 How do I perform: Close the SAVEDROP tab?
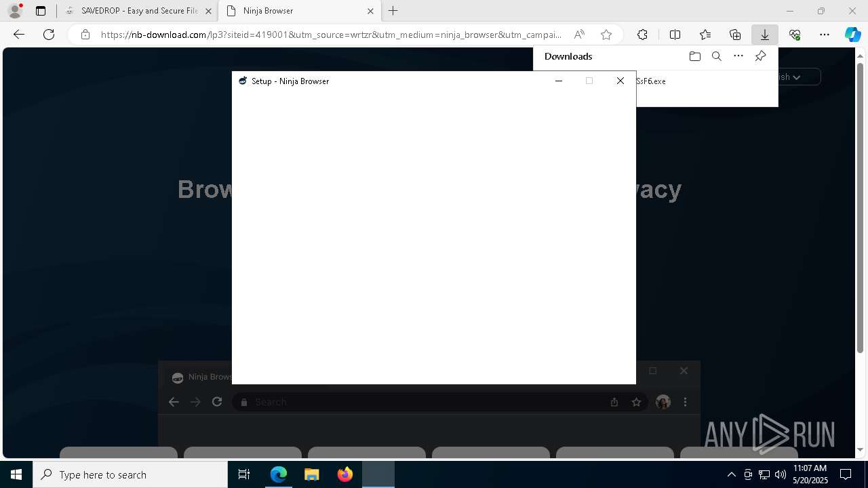(208, 11)
